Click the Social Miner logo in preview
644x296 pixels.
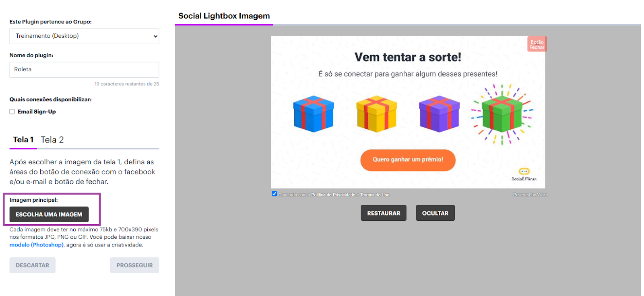click(x=524, y=175)
